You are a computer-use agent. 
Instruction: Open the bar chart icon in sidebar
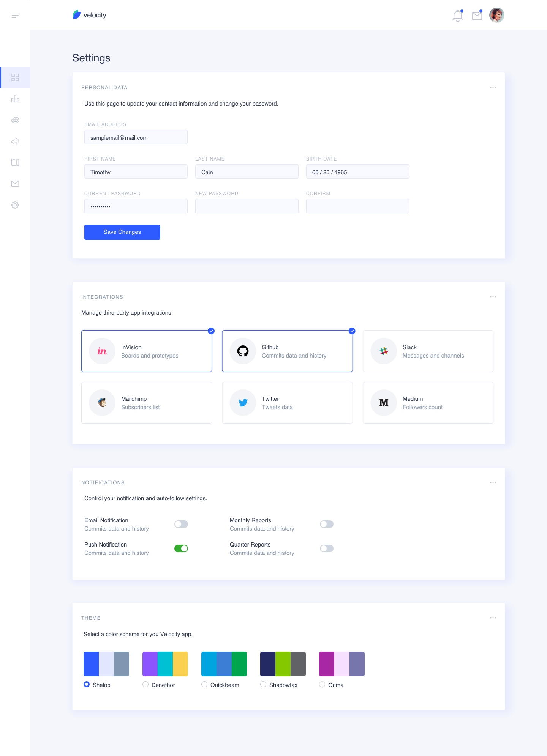pyautogui.click(x=15, y=99)
